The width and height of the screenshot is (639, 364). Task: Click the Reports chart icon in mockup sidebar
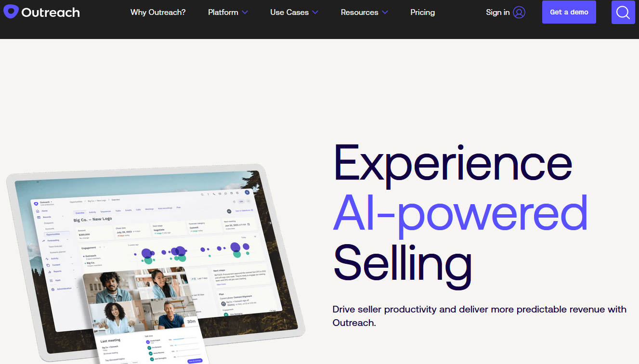click(x=49, y=272)
